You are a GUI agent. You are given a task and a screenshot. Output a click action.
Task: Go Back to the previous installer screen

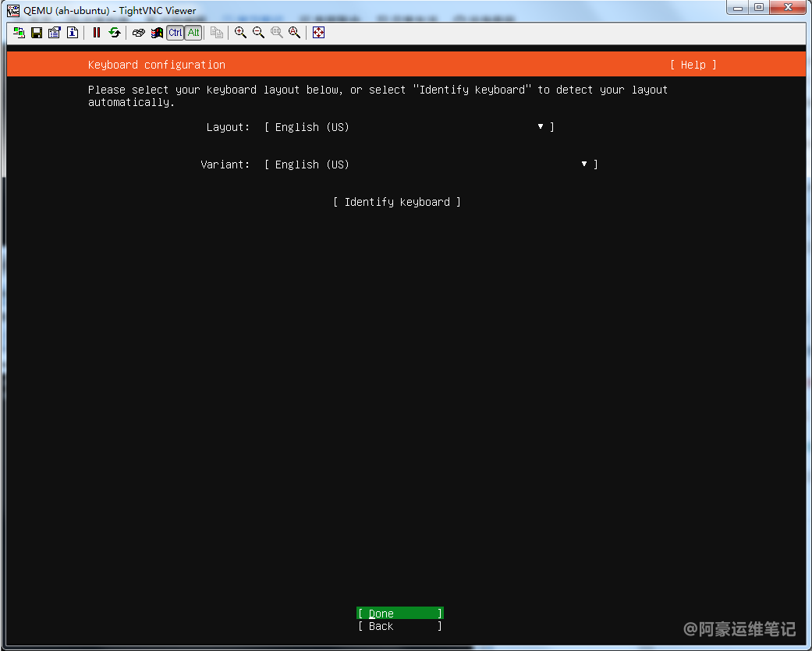(399, 626)
